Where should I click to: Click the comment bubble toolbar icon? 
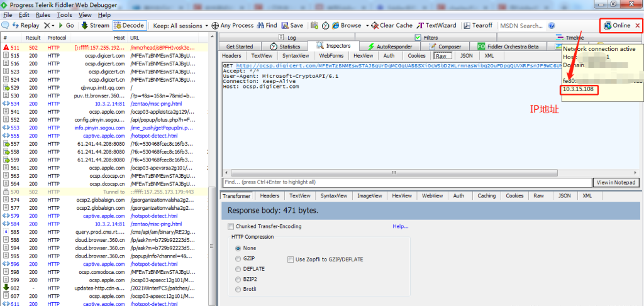pos(5,25)
